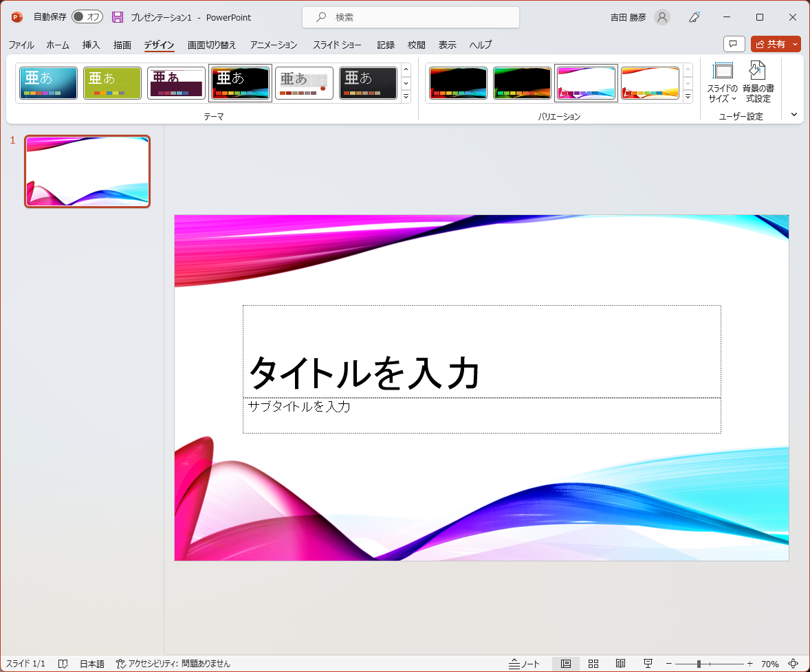
Task: Open the スライドのサイズ dropdown
Action: [x=723, y=82]
